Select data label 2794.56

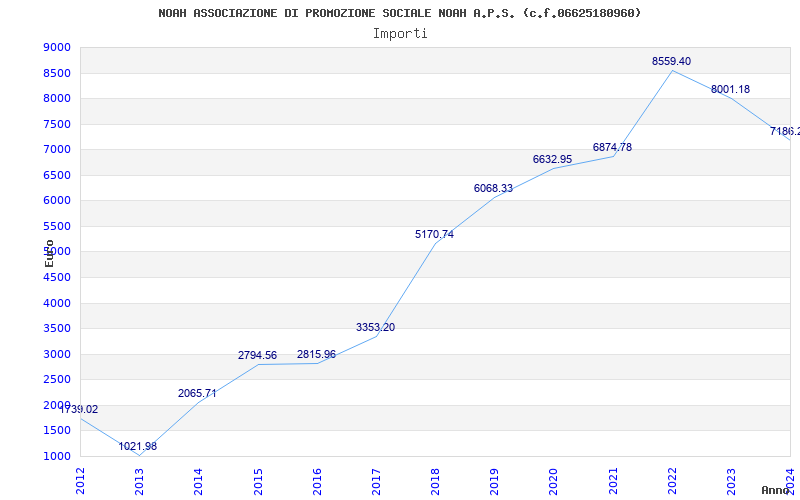[257, 355]
